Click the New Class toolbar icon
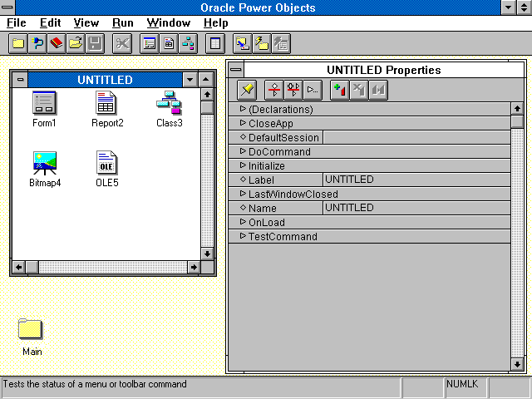The height and width of the screenshot is (399, 532). (188, 43)
